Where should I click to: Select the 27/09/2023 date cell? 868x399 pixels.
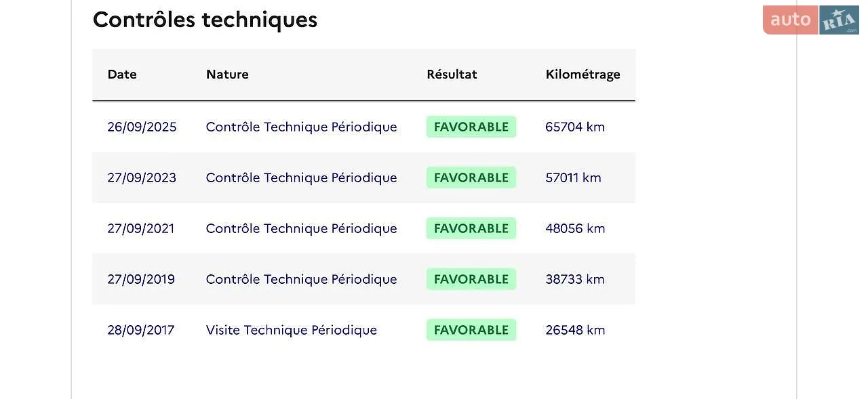[142, 177]
